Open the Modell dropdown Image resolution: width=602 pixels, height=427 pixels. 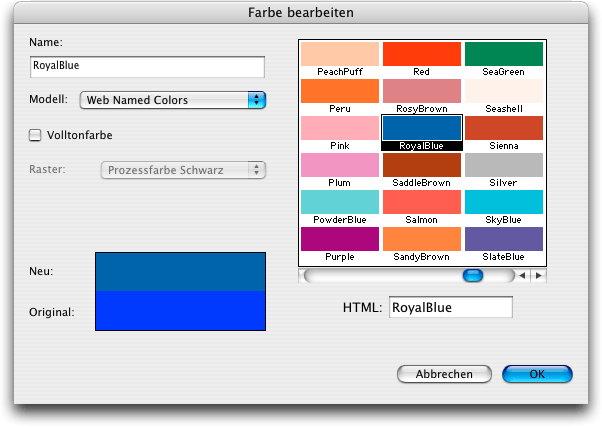[173, 100]
